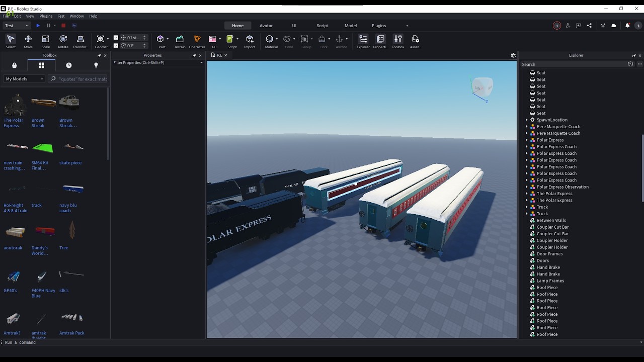Screen dimensions: 644x362
Task: Activate the Rotate tool
Action: (x=63, y=42)
